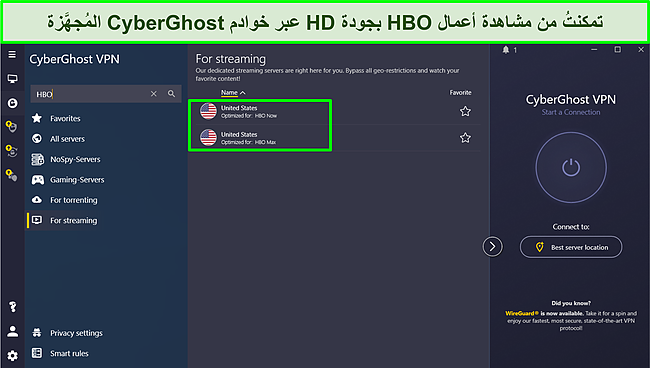Collapse the server panel with arrow button
650x368 pixels.
tap(492, 247)
